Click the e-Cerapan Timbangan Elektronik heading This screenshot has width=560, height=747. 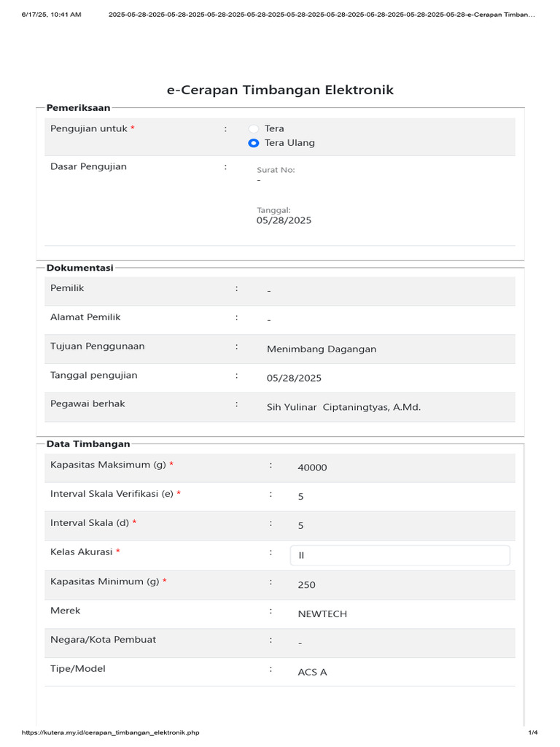280,90
